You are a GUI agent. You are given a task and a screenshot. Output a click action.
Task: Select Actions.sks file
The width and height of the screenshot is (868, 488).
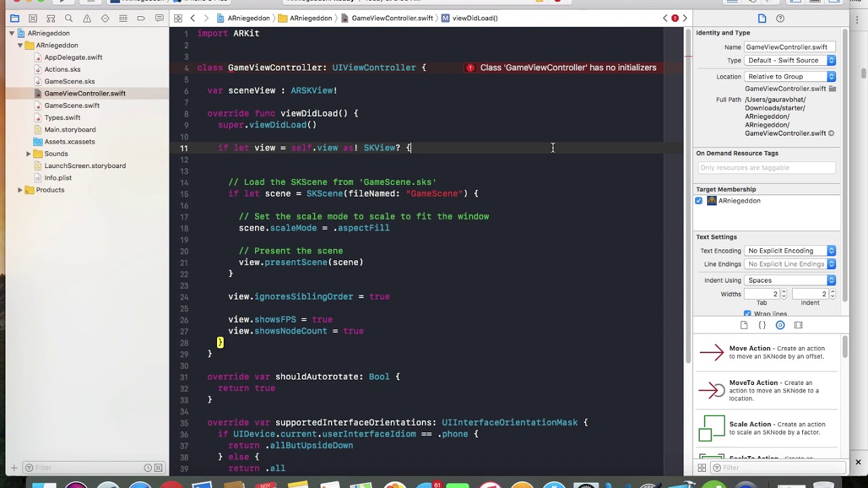click(62, 69)
